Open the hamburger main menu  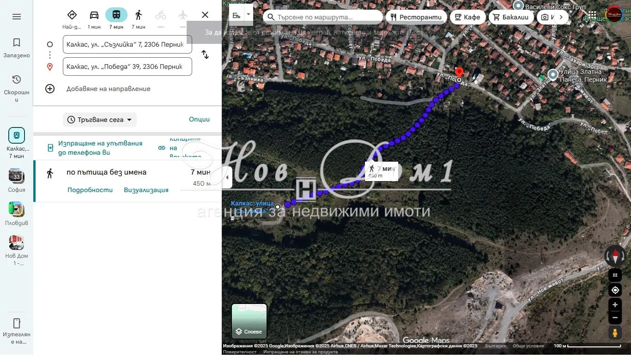coord(17,17)
